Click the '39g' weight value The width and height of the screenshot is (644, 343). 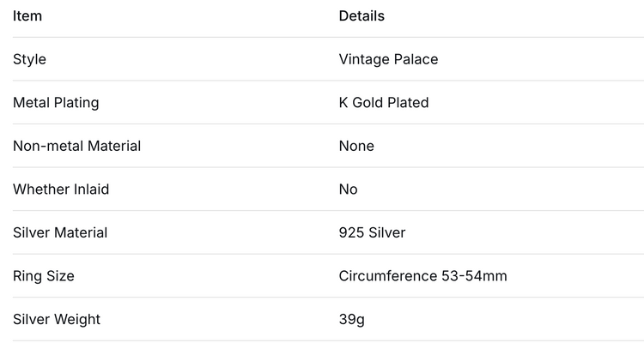(x=351, y=319)
